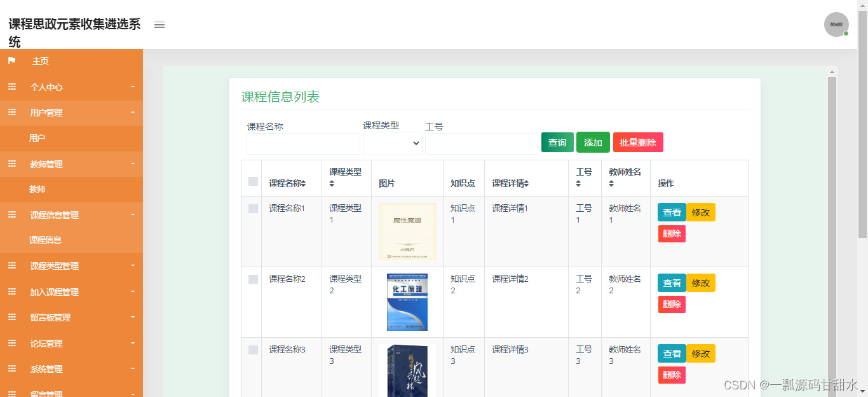
Task: Open the 80x80 user avatar at top right
Action: (x=836, y=24)
